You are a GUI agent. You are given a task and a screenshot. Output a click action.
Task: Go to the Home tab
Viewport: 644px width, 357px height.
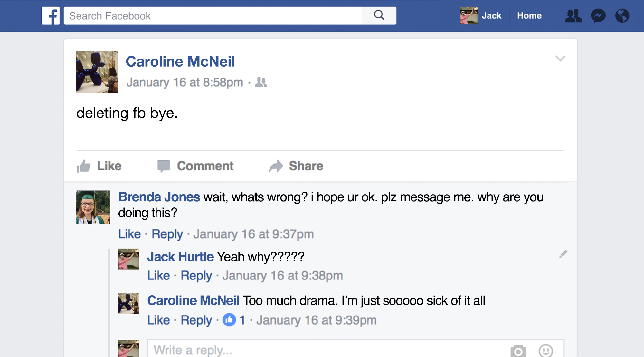pyautogui.click(x=529, y=16)
